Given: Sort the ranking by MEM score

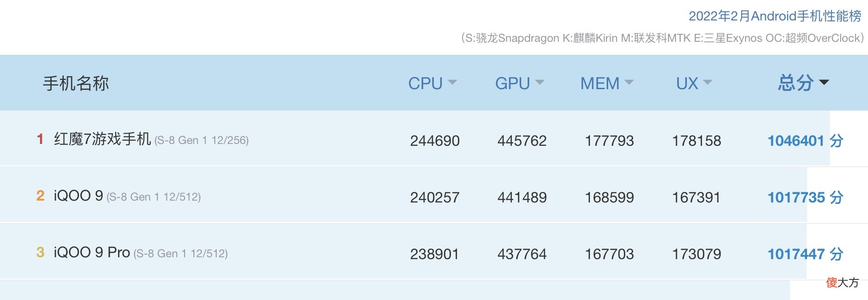Looking at the screenshot, I should coord(607,83).
